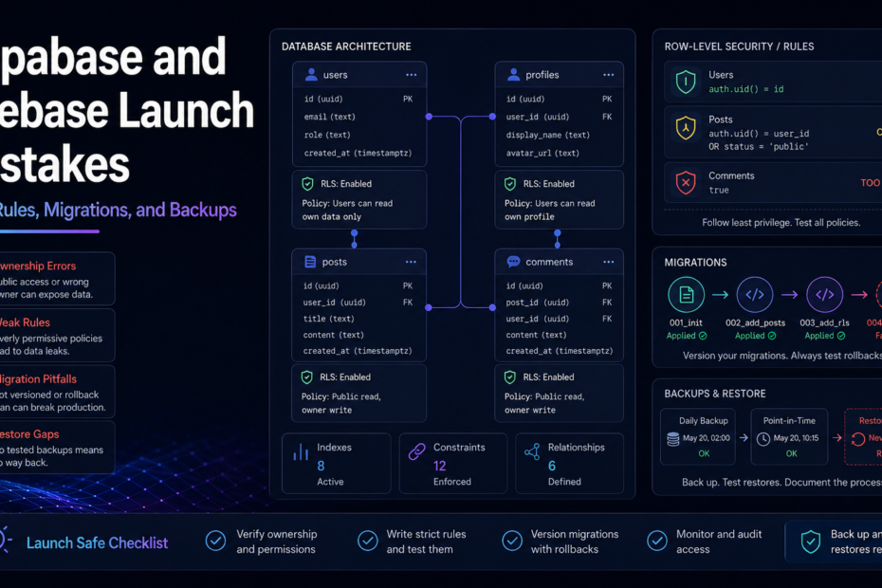Click the users table person icon
This screenshot has height=588, width=882.
click(311, 74)
